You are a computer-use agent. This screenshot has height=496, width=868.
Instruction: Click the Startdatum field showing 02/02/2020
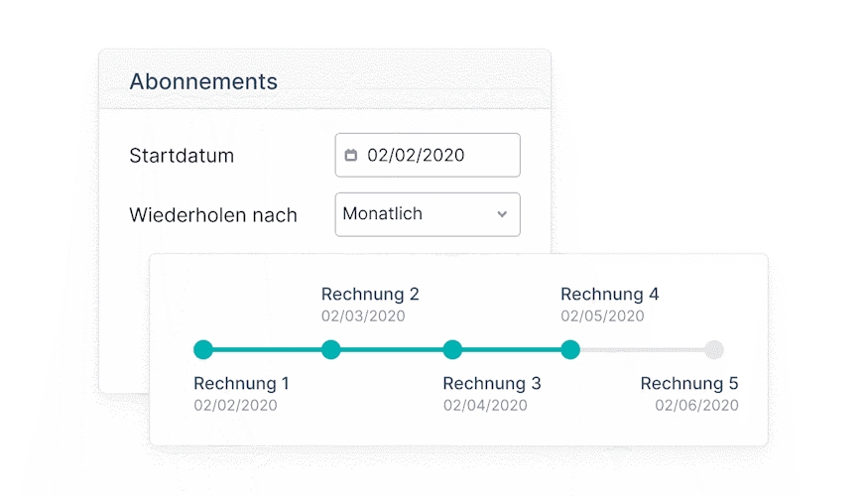(x=427, y=155)
